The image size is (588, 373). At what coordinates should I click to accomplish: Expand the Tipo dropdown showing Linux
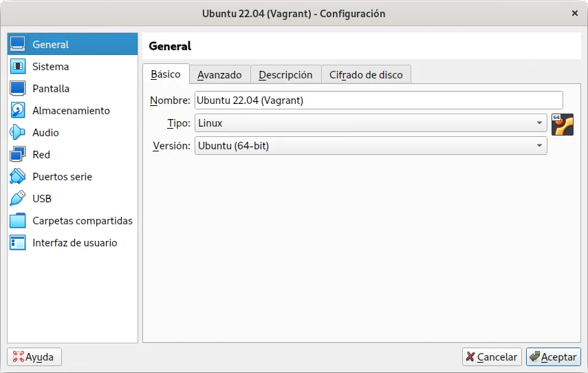pos(371,123)
